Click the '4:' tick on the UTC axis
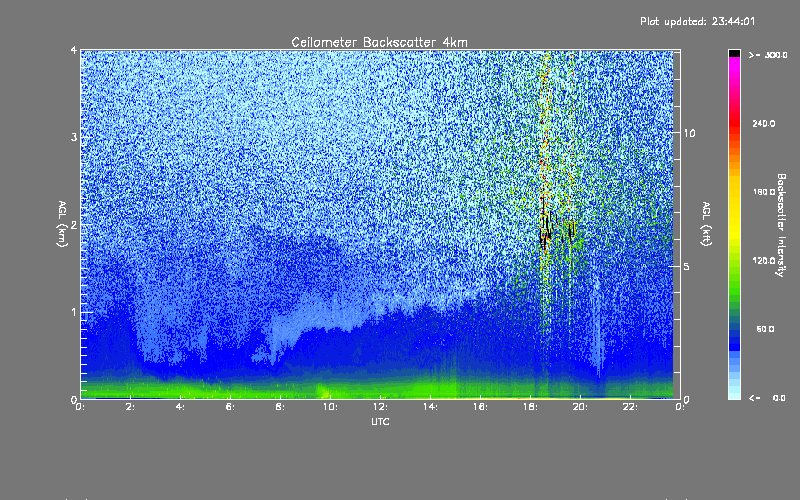 tap(181, 407)
